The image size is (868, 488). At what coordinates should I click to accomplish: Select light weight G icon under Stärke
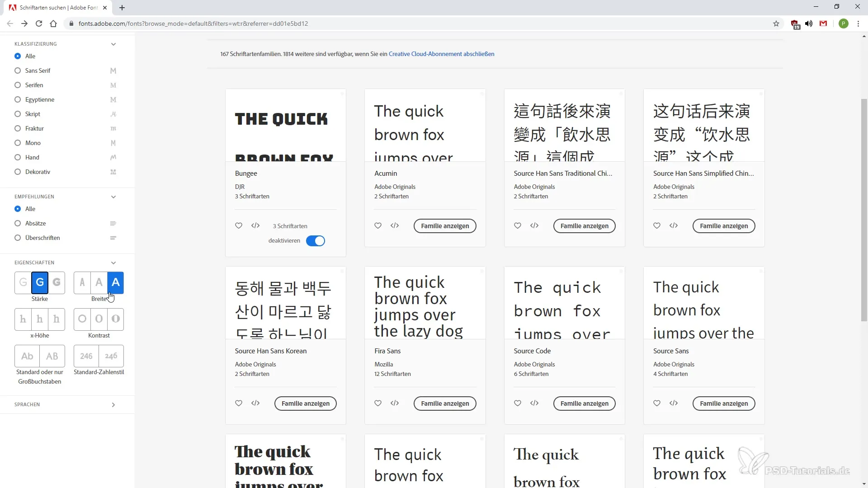tap(23, 282)
